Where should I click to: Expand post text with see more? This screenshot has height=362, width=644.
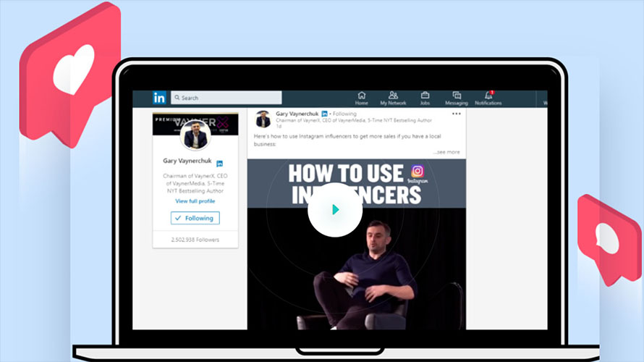click(x=446, y=152)
